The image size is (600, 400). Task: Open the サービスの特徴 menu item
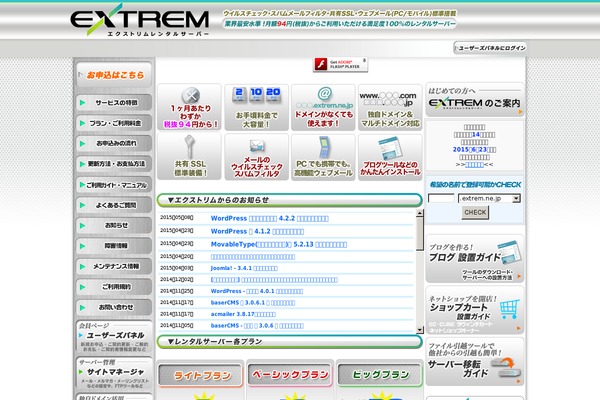pos(114,103)
